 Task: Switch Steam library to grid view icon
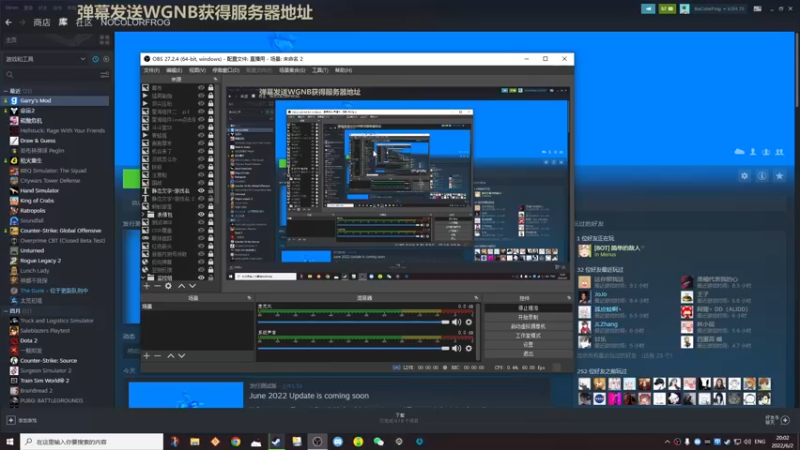click(x=105, y=40)
